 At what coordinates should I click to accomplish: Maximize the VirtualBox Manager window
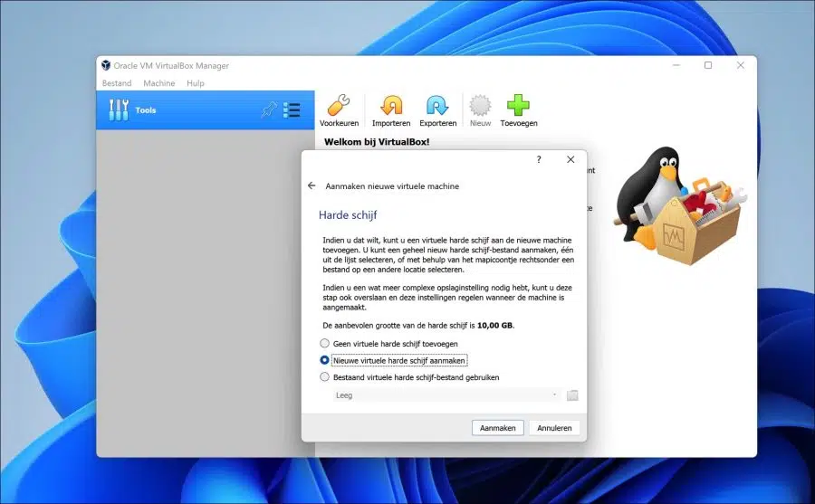click(x=708, y=65)
